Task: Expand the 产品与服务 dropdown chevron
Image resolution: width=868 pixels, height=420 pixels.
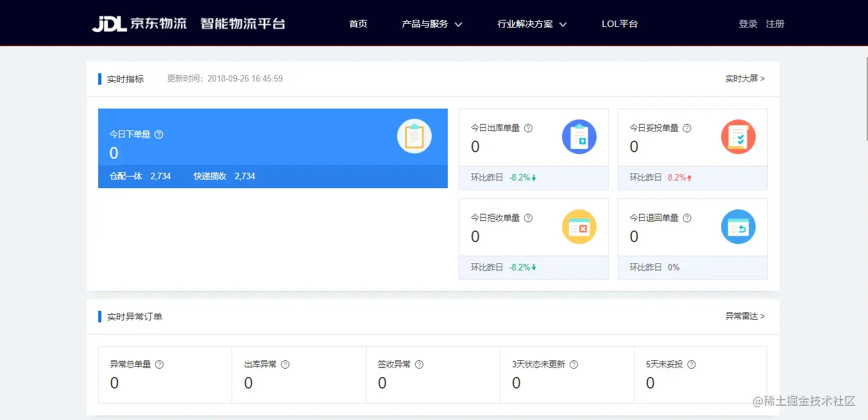Action: [458, 24]
